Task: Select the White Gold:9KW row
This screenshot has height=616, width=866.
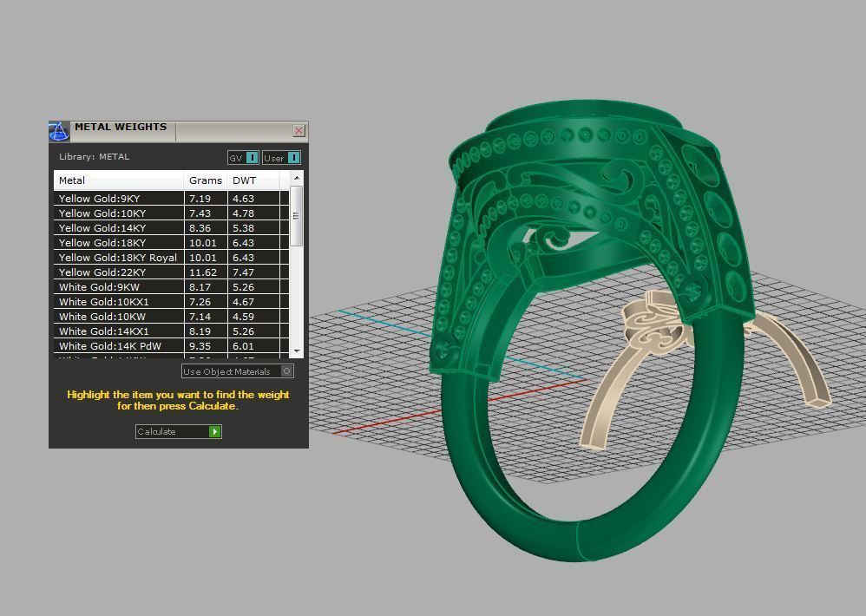Action: [171, 287]
